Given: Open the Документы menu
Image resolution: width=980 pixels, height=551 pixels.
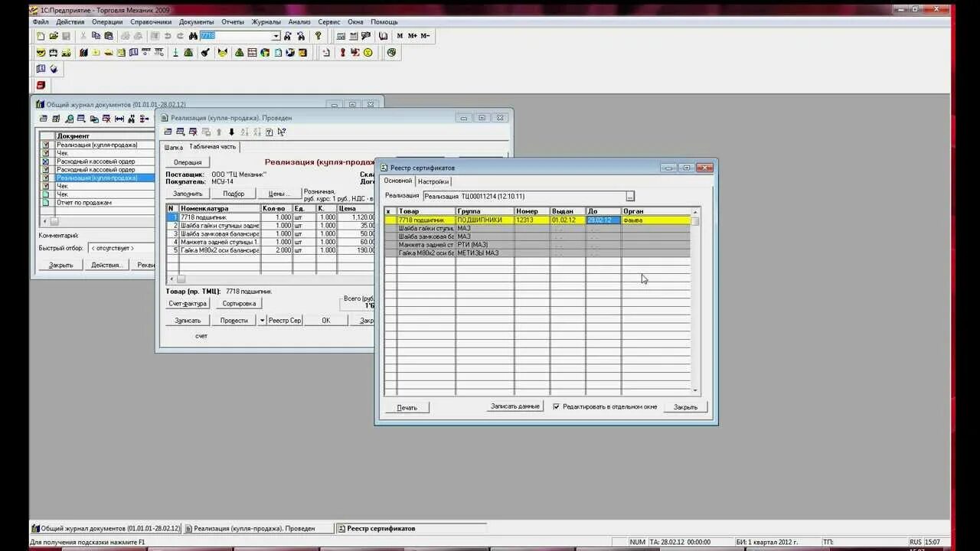Looking at the screenshot, I should pyautogui.click(x=197, y=22).
